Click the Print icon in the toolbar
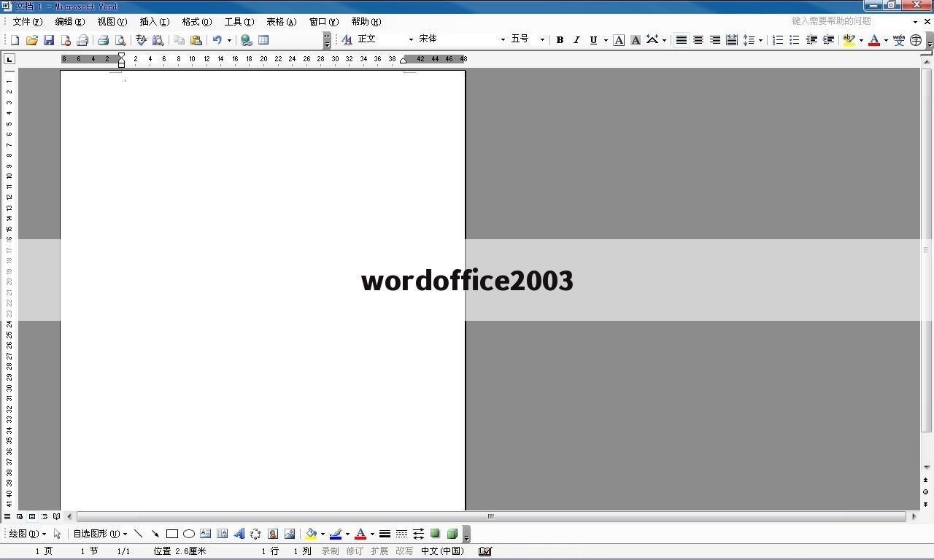The height and width of the screenshot is (560, 934). click(103, 40)
